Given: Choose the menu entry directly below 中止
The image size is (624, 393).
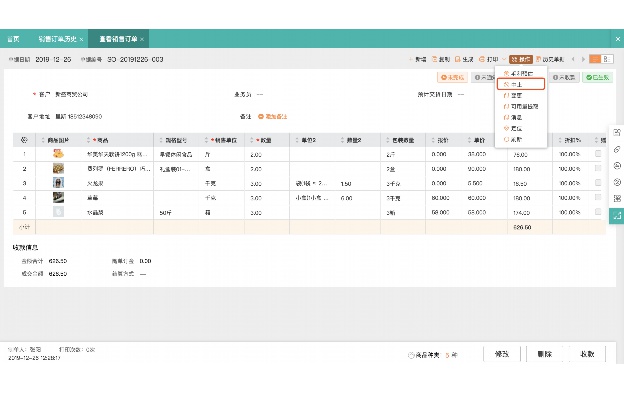Looking at the screenshot, I should point(521,95).
